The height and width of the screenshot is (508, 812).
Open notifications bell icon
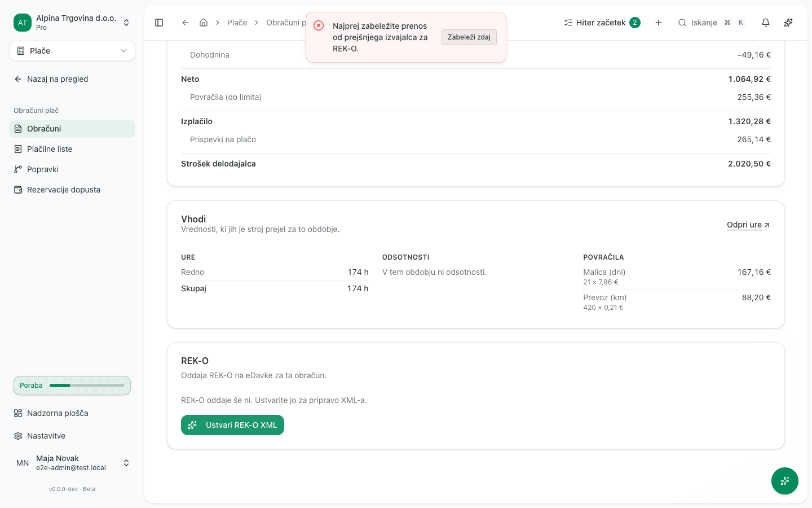pyautogui.click(x=766, y=23)
